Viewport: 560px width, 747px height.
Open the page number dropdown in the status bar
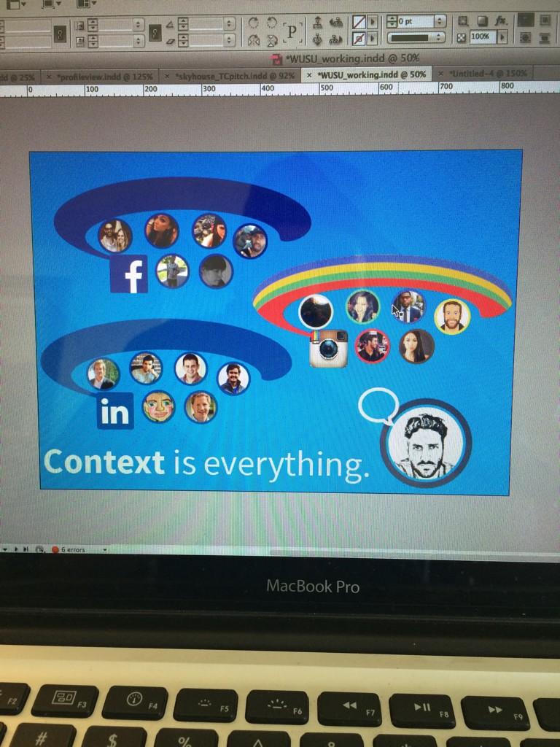click(5, 549)
